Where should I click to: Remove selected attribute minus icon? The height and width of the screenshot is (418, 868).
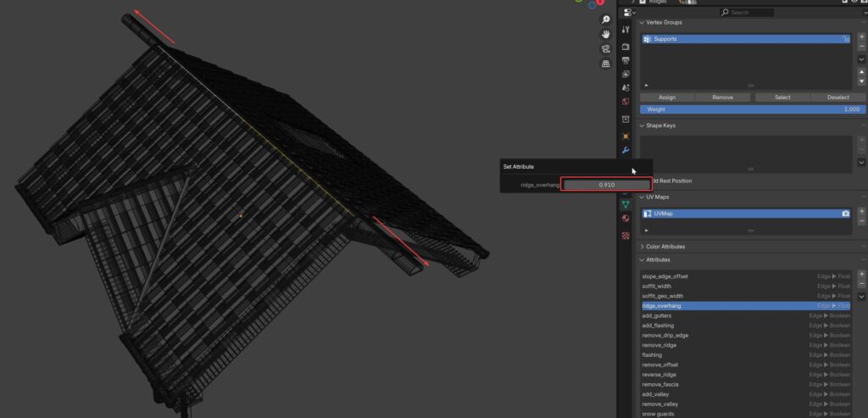coord(861,283)
